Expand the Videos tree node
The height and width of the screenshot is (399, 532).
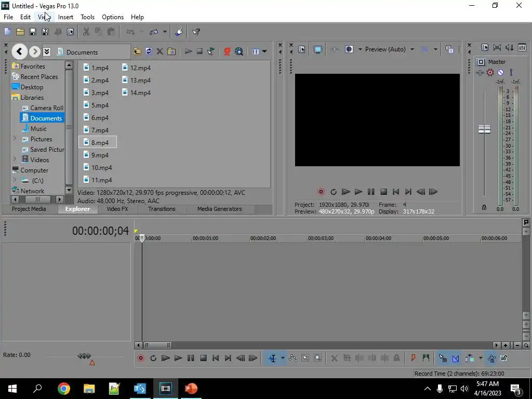click(x=15, y=159)
